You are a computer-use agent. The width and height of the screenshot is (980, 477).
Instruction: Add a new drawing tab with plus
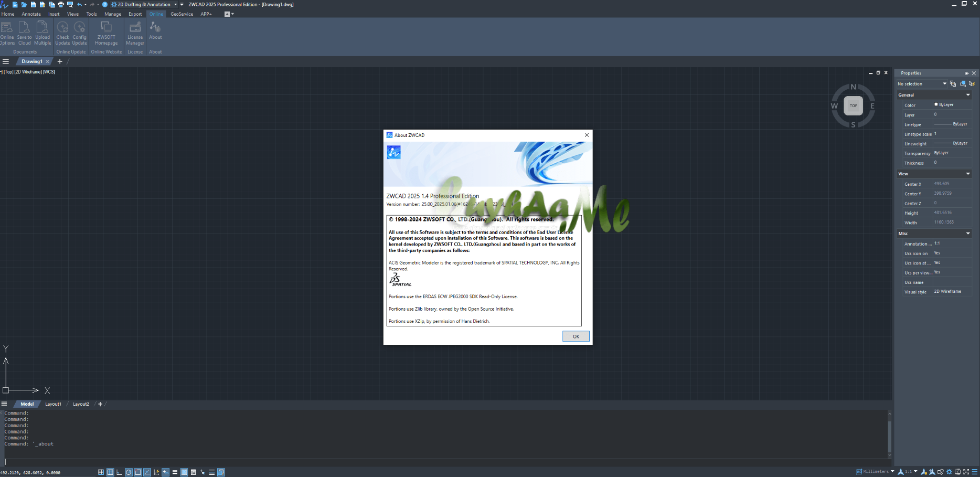click(60, 61)
